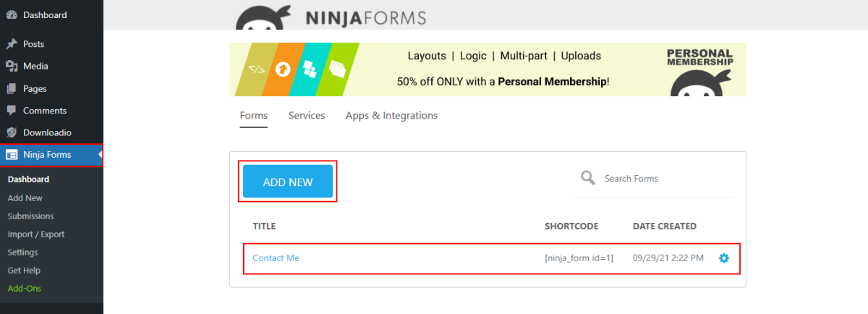Click the 09/29/21 2:22 PM date

668,258
